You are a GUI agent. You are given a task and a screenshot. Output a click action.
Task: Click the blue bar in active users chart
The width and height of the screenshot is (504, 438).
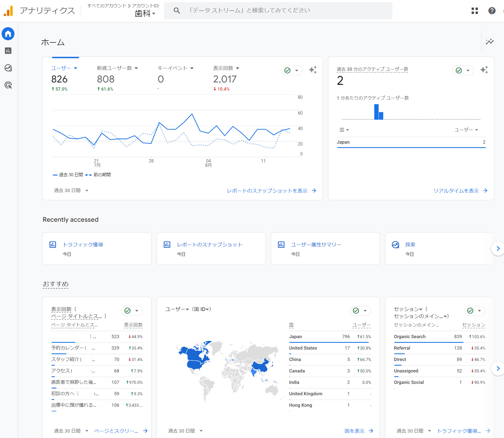(376, 112)
